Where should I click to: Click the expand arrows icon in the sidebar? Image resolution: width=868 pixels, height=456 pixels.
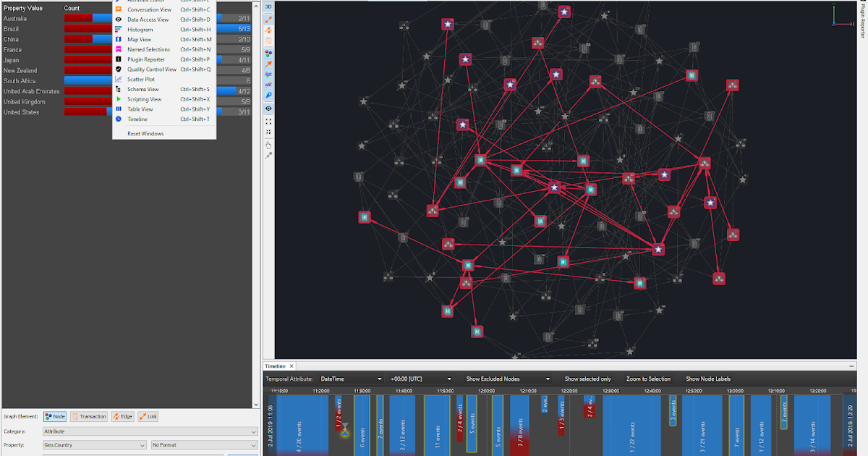point(268,122)
